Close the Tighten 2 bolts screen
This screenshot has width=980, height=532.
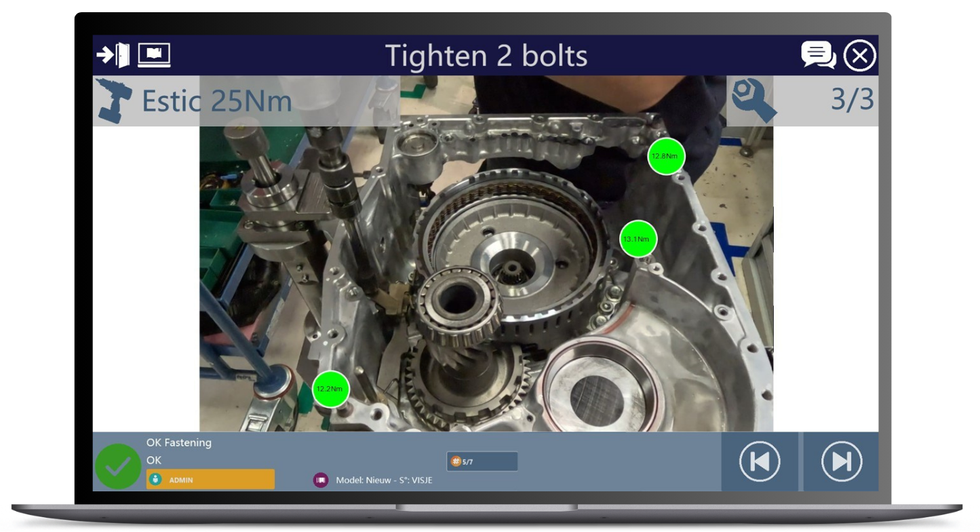pyautogui.click(x=859, y=56)
